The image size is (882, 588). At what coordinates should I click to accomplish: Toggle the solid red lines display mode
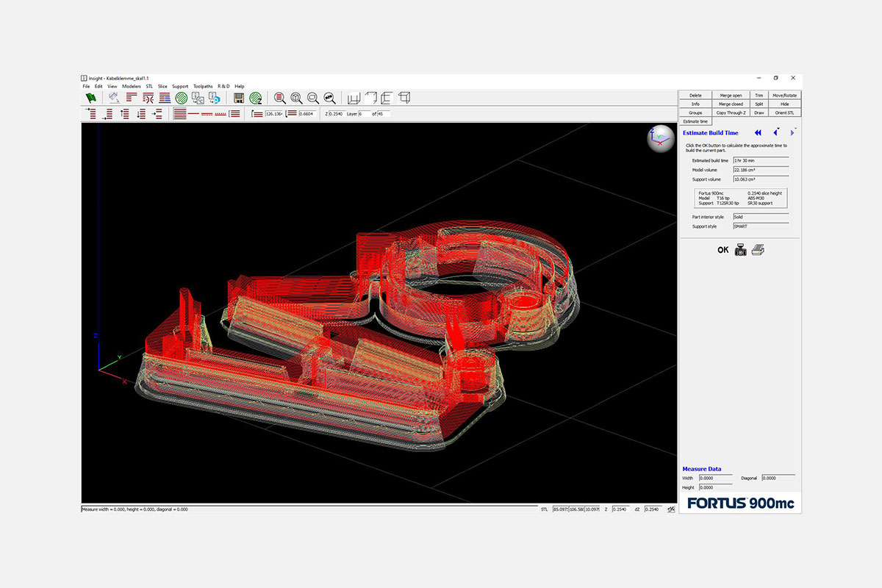coord(180,114)
